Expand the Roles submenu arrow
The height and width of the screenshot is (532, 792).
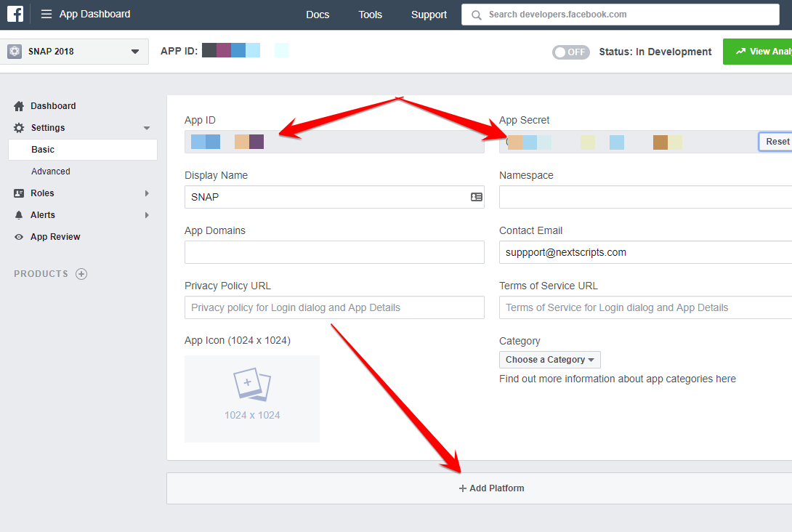pos(147,193)
